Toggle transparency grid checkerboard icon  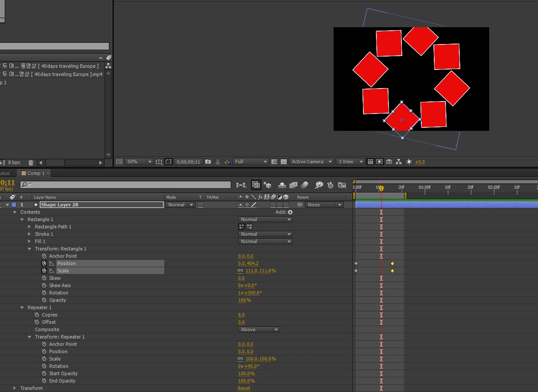(283, 162)
